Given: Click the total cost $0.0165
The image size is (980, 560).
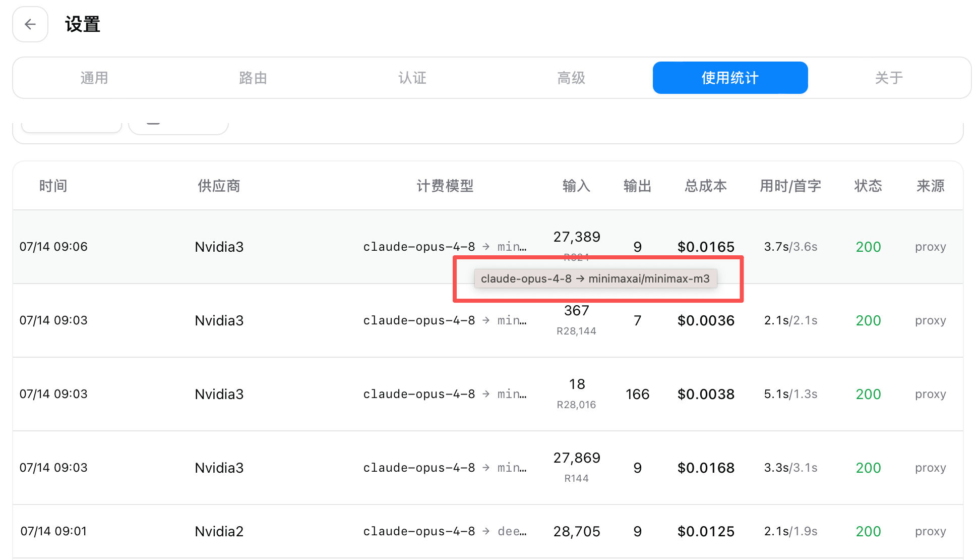Looking at the screenshot, I should tap(706, 247).
